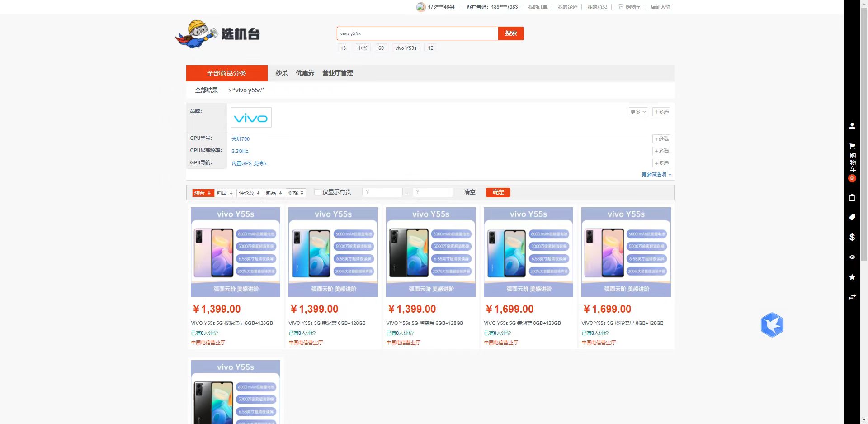The width and height of the screenshot is (868, 424).
Task: Focus maximum price input field
Action: tap(433, 192)
